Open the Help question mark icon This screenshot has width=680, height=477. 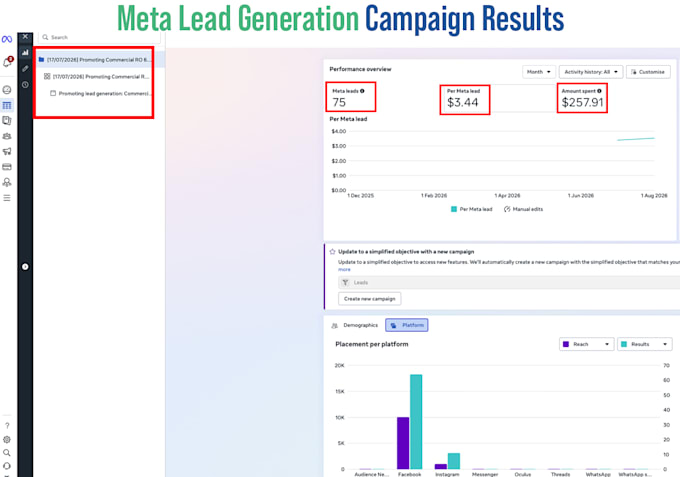coord(7,425)
